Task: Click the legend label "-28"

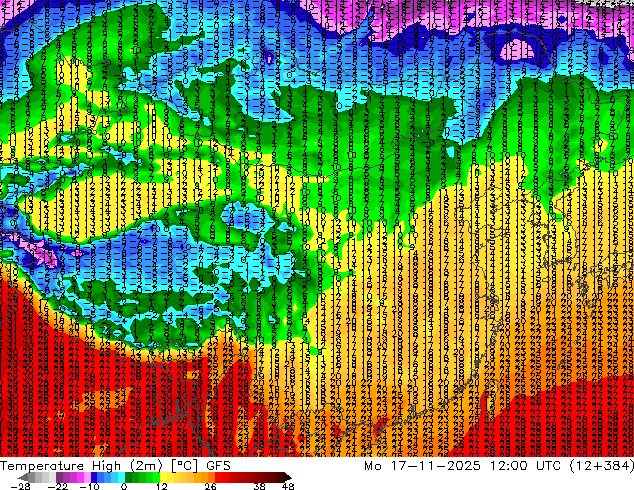Action: (x=20, y=486)
